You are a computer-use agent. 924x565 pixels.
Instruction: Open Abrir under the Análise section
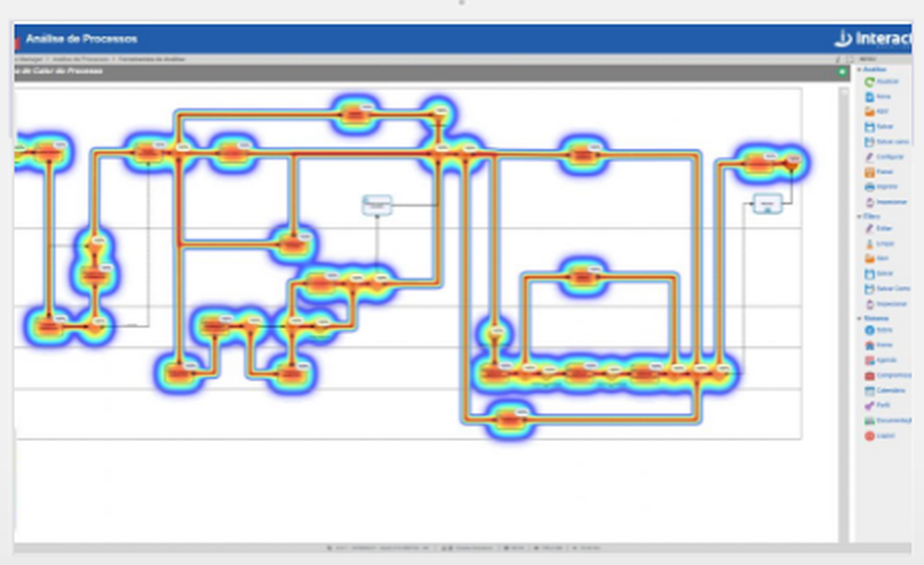coord(877,112)
